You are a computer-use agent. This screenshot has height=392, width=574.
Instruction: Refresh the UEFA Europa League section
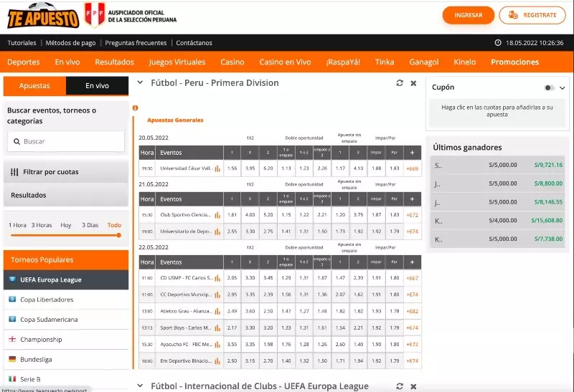click(x=400, y=386)
